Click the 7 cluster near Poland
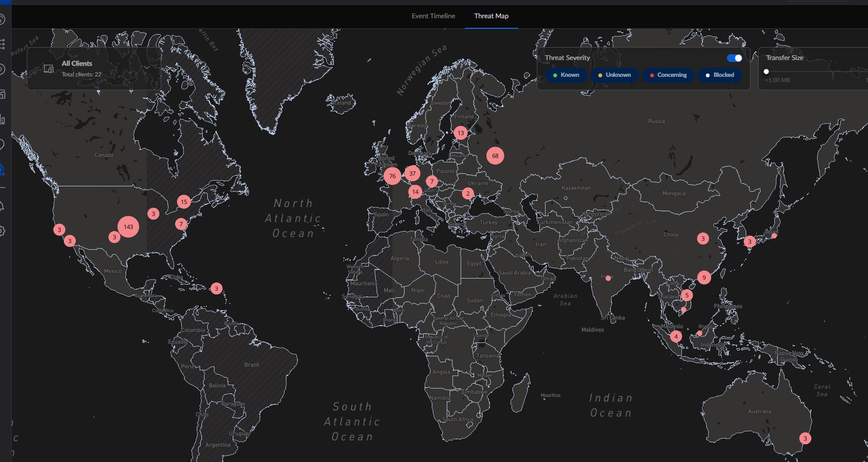The width and height of the screenshot is (868, 462). (432, 182)
